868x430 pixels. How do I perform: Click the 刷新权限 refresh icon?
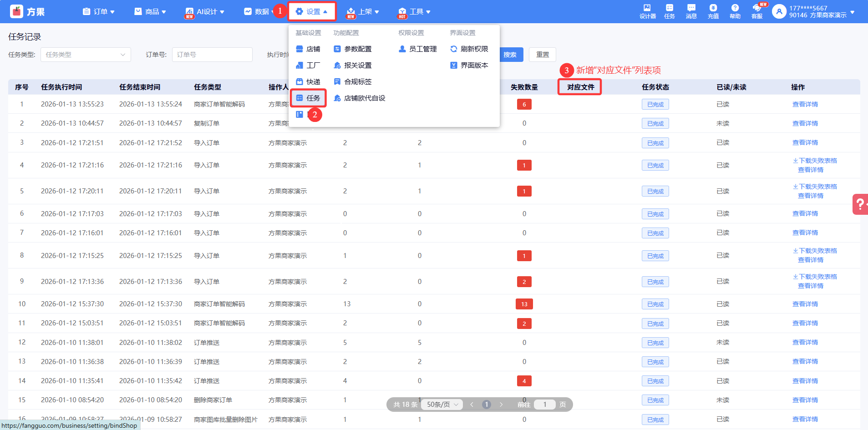[x=454, y=49]
